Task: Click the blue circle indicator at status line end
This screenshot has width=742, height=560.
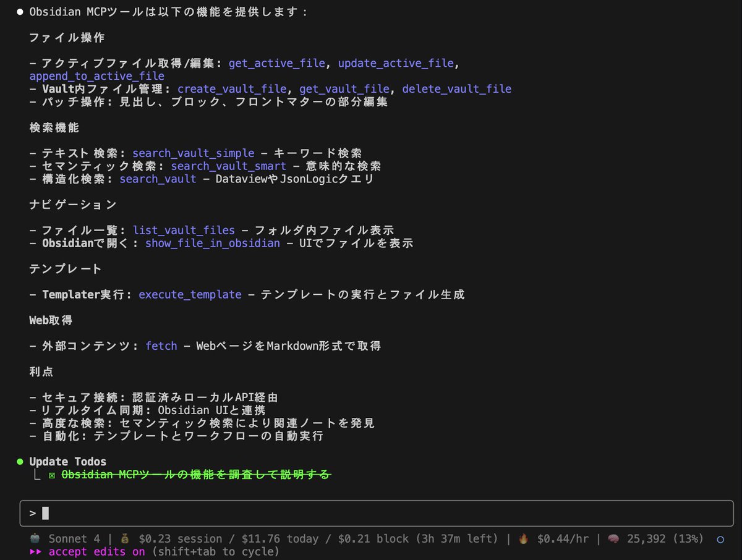Action: click(x=720, y=540)
